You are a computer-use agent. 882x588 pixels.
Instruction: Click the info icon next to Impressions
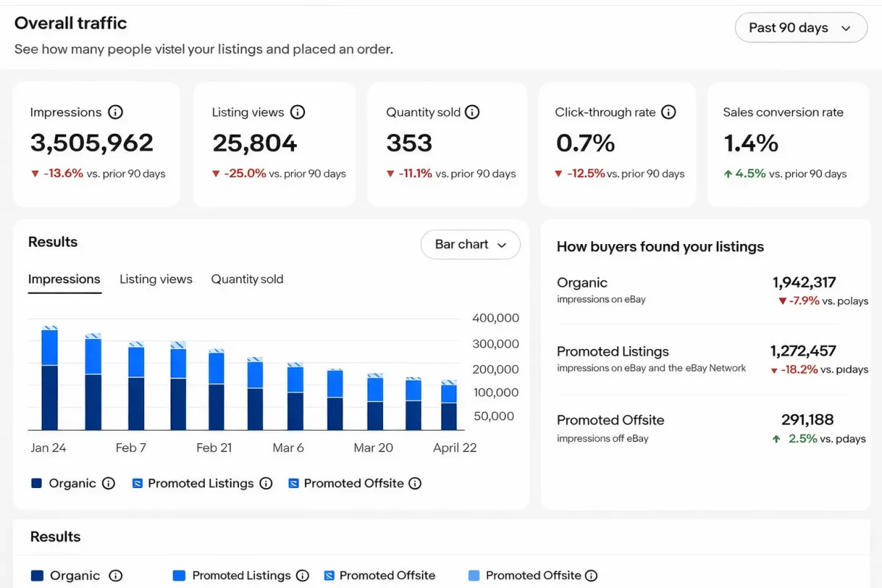115,112
